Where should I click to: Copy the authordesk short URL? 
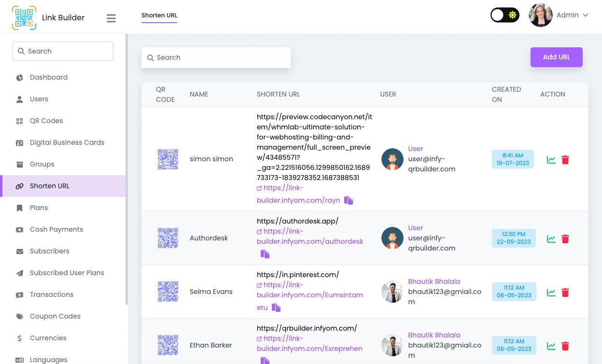[x=265, y=254]
